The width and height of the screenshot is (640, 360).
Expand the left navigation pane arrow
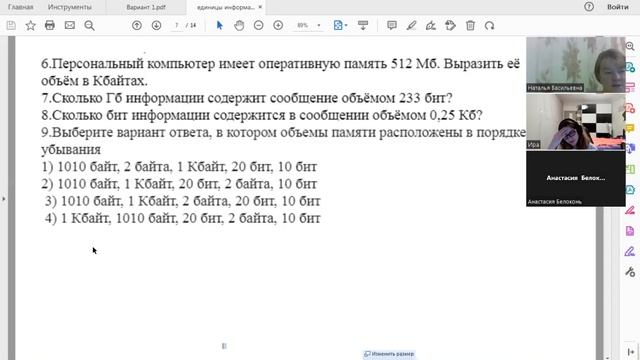coord(4,199)
